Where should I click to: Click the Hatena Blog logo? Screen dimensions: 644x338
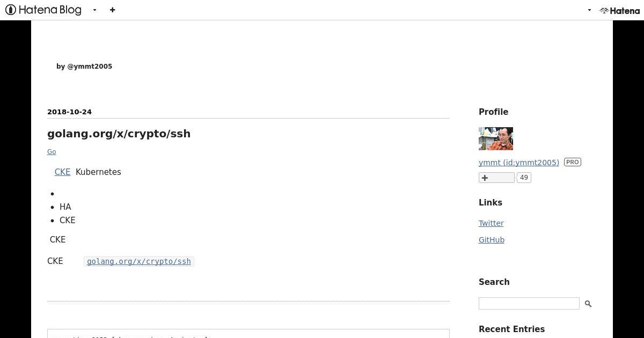click(43, 10)
